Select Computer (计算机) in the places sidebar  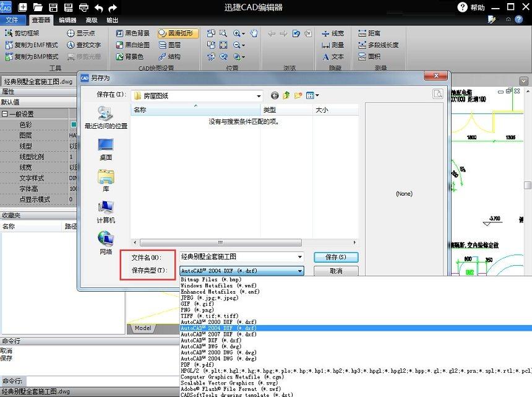coord(106,211)
